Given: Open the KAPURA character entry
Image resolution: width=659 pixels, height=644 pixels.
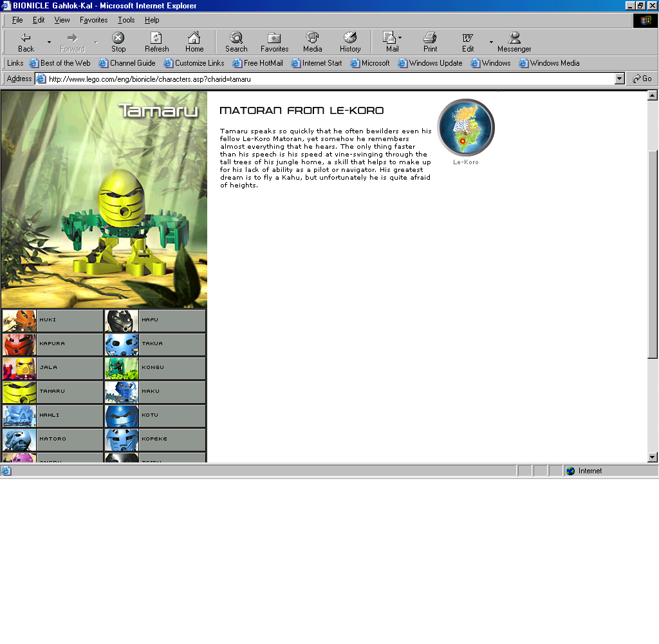Looking at the screenshot, I should 70,345.
